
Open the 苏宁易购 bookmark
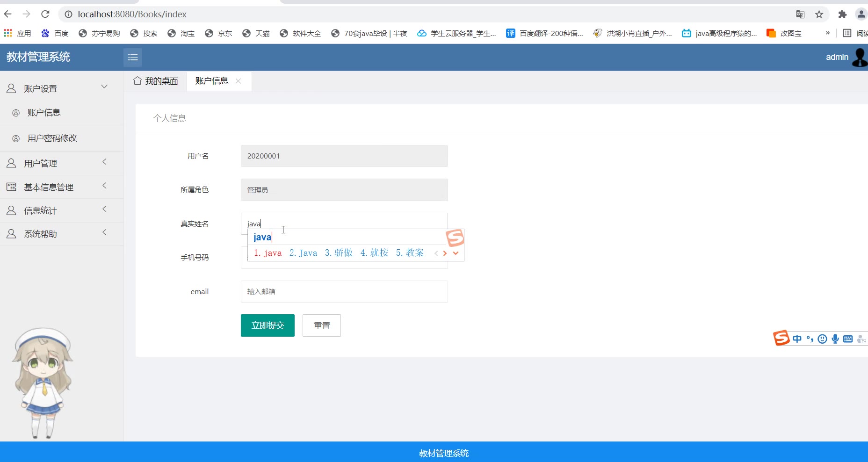pyautogui.click(x=99, y=33)
